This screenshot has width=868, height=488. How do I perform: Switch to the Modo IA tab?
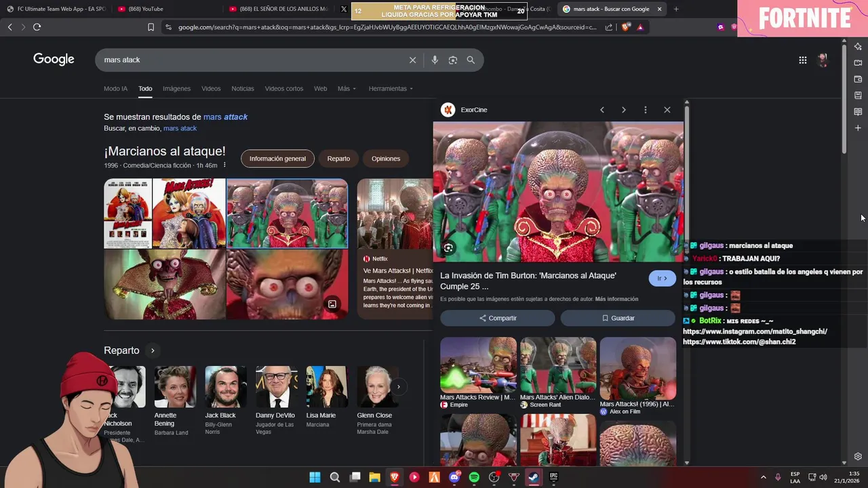click(115, 89)
